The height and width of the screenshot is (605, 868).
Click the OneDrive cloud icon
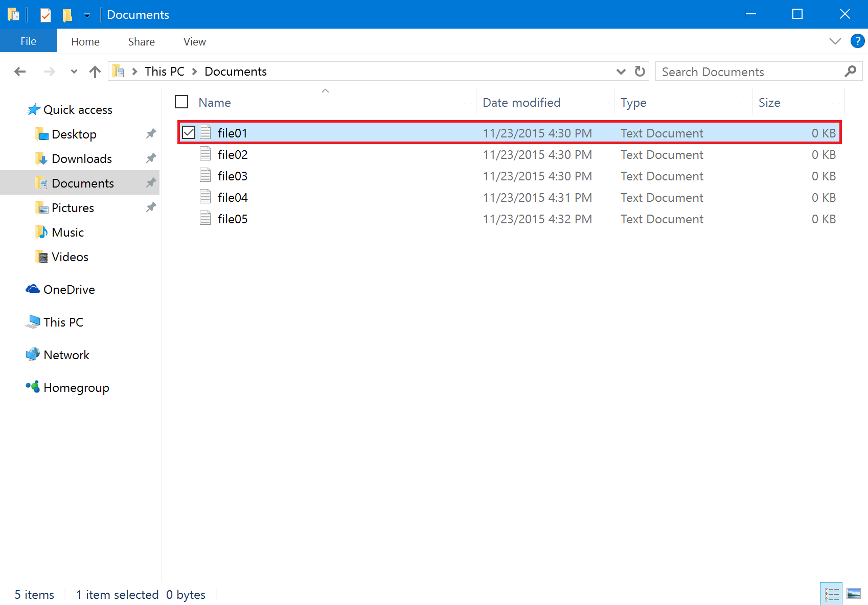(x=33, y=289)
